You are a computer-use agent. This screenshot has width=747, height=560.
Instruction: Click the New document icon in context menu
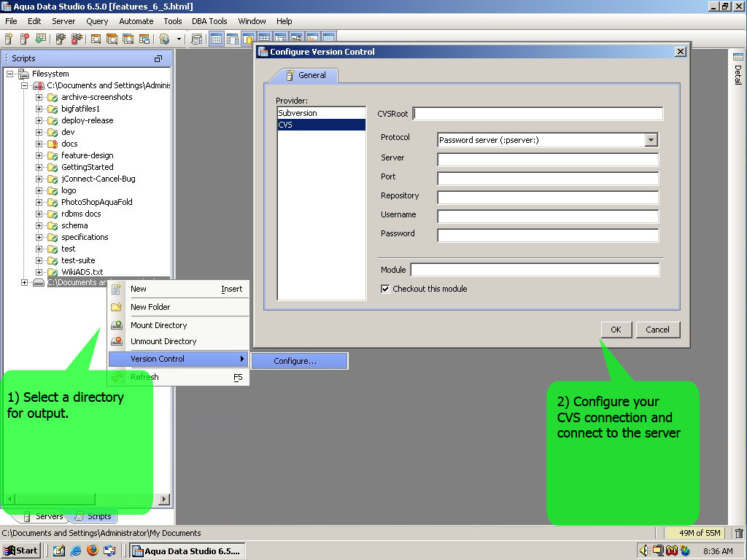coord(116,289)
